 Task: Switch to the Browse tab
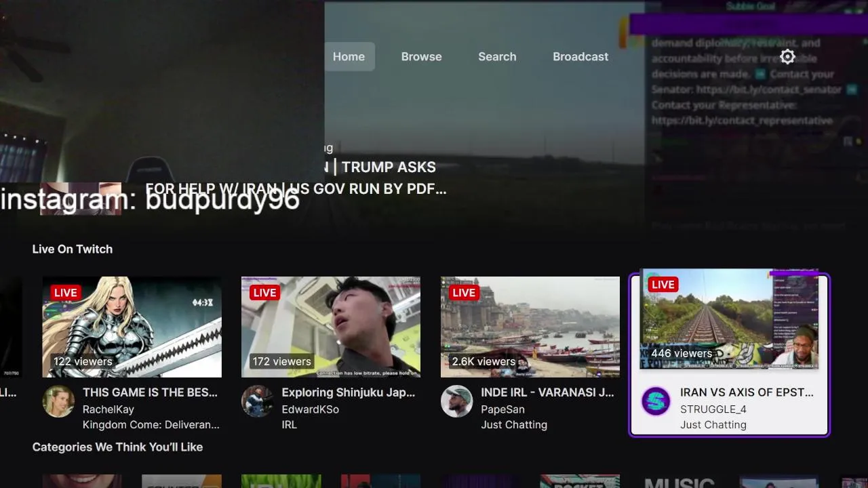421,56
